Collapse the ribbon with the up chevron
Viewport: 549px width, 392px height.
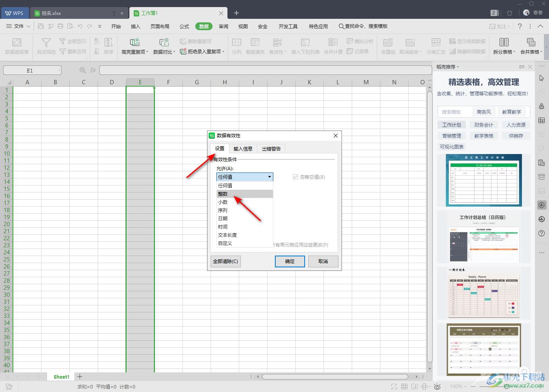[540, 26]
